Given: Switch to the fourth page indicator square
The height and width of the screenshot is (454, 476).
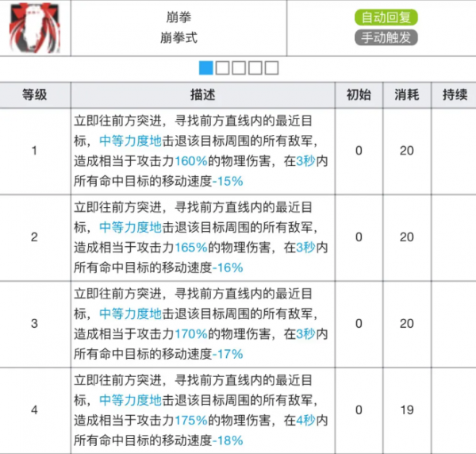Looking at the screenshot, I should 255,67.
